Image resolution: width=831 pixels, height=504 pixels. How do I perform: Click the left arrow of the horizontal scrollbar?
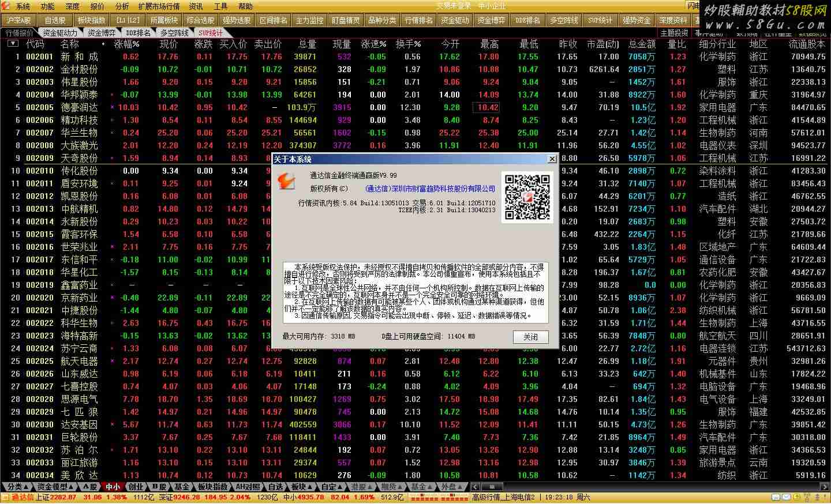tap(476, 487)
